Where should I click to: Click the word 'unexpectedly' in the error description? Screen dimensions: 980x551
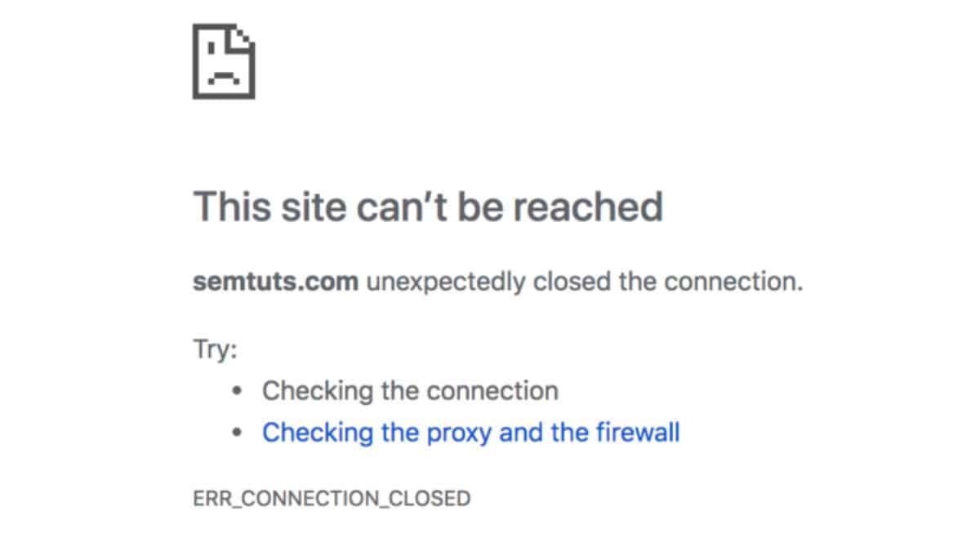[x=446, y=282]
